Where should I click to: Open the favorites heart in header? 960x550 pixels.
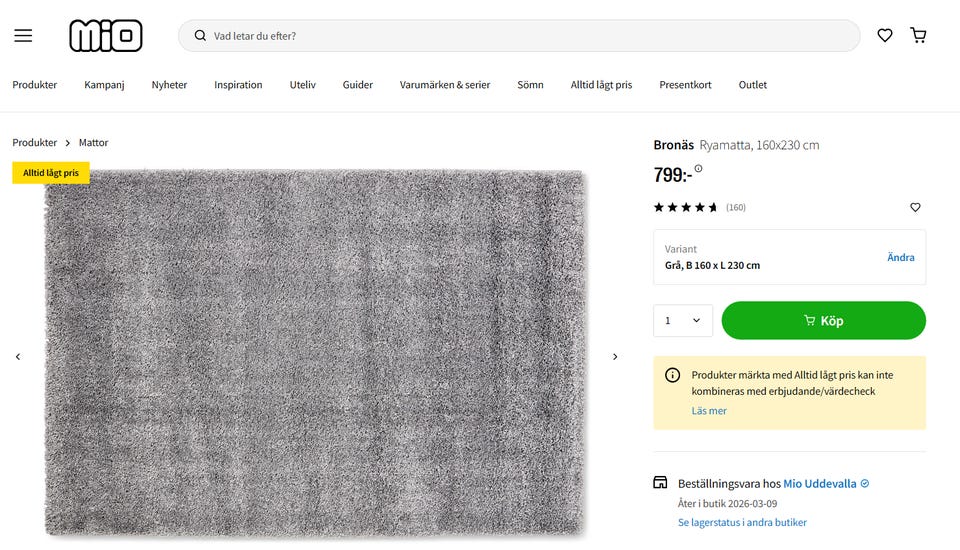coord(885,35)
